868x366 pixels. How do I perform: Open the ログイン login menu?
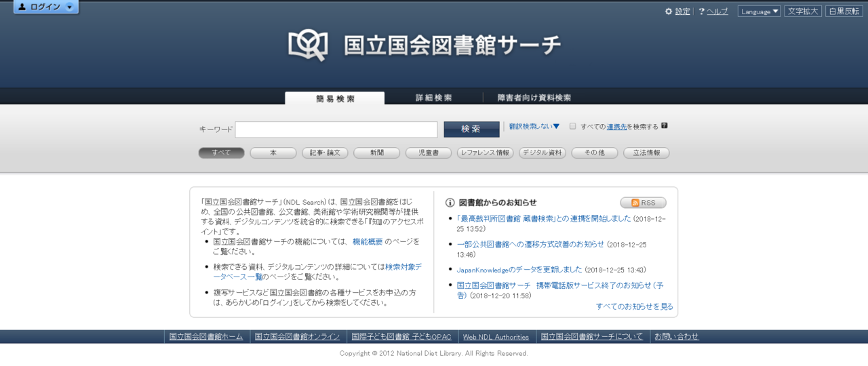click(46, 7)
